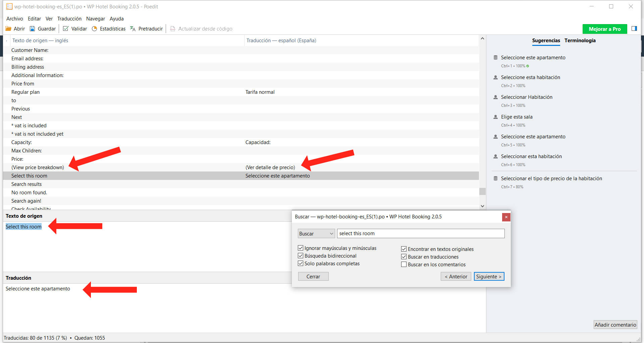Select the Email address: row

[x=241, y=59]
